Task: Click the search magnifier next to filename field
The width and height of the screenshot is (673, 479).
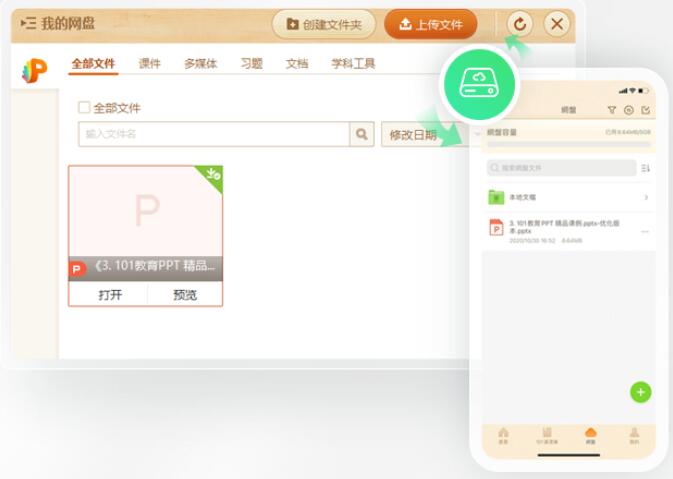Action: pos(361,134)
